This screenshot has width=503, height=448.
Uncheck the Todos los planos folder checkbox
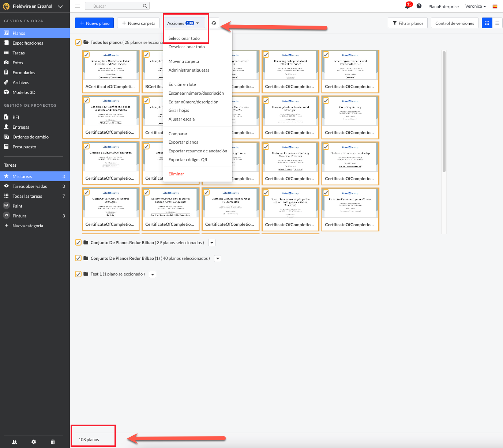click(78, 42)
